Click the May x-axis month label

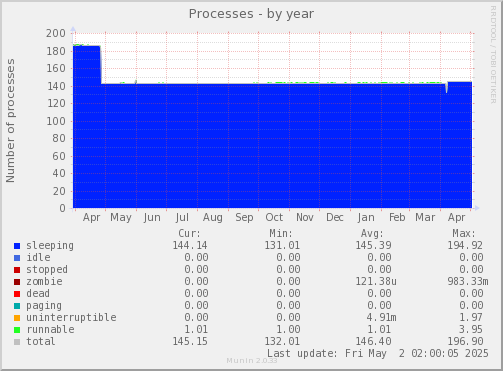[x=121, y=218]
